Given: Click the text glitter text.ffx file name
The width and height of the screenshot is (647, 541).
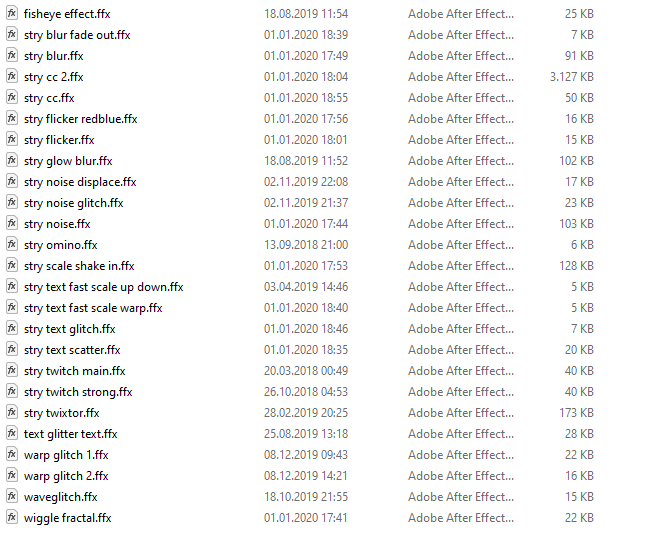Looking at the screenshot, I should click(x=71, y=434).
